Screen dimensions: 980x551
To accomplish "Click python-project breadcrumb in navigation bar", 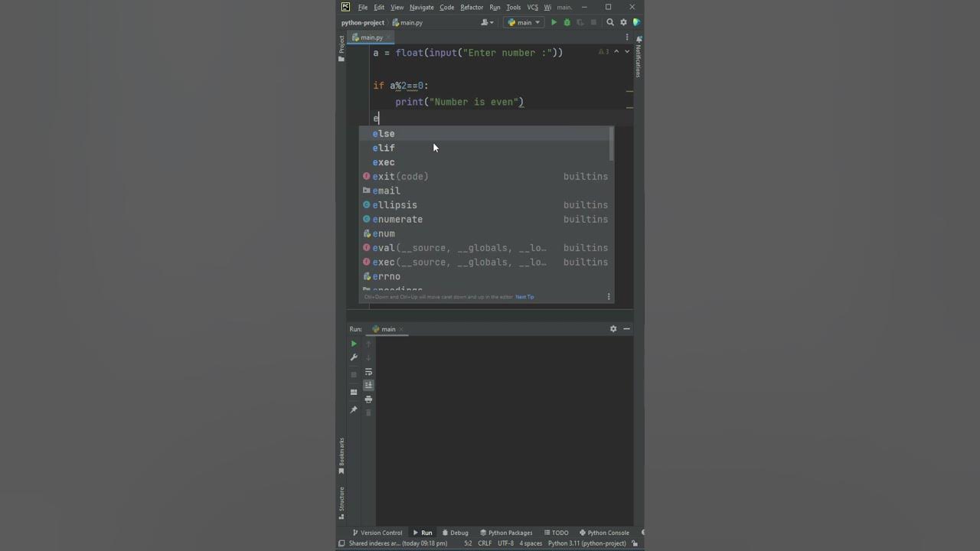I will pos(363,22).
